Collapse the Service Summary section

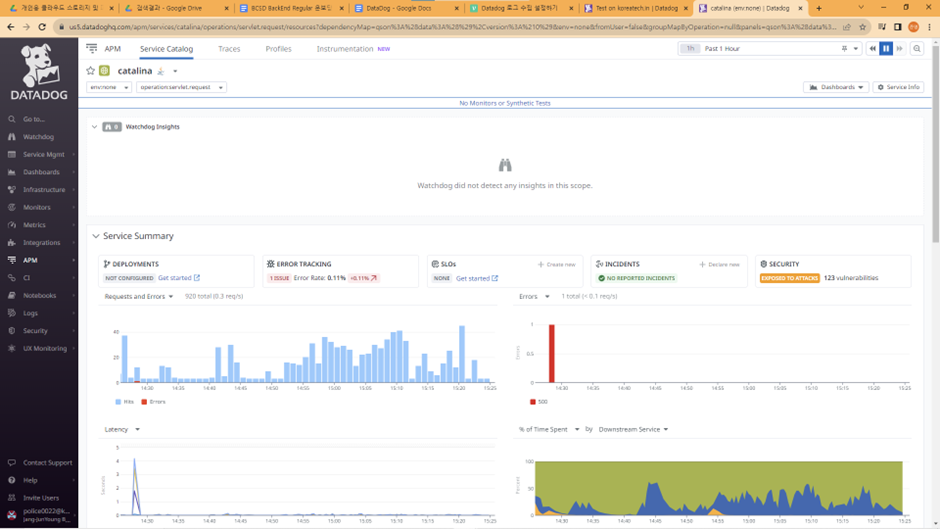pos(96,236)
